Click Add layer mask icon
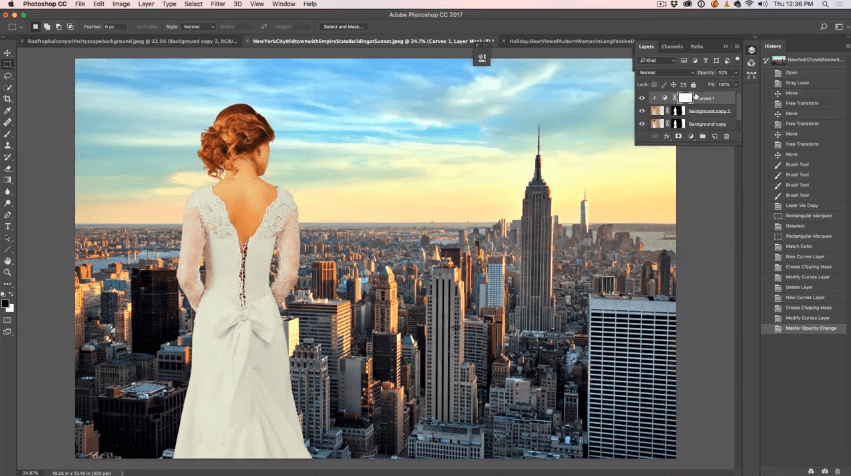The height and width of the screenshot is (476, 851). point(678,137)
